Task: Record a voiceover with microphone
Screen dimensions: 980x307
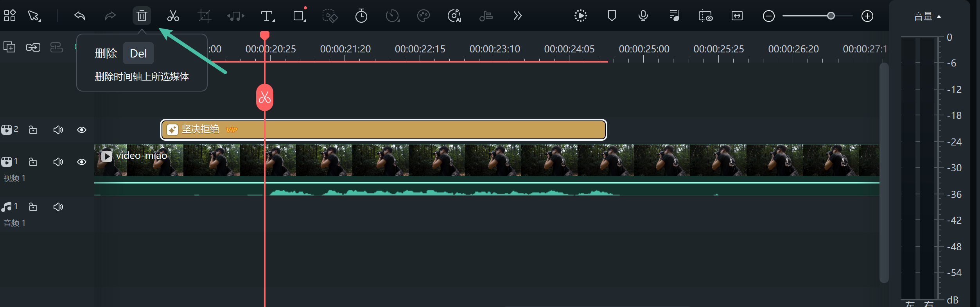Action: coord(643,16)
